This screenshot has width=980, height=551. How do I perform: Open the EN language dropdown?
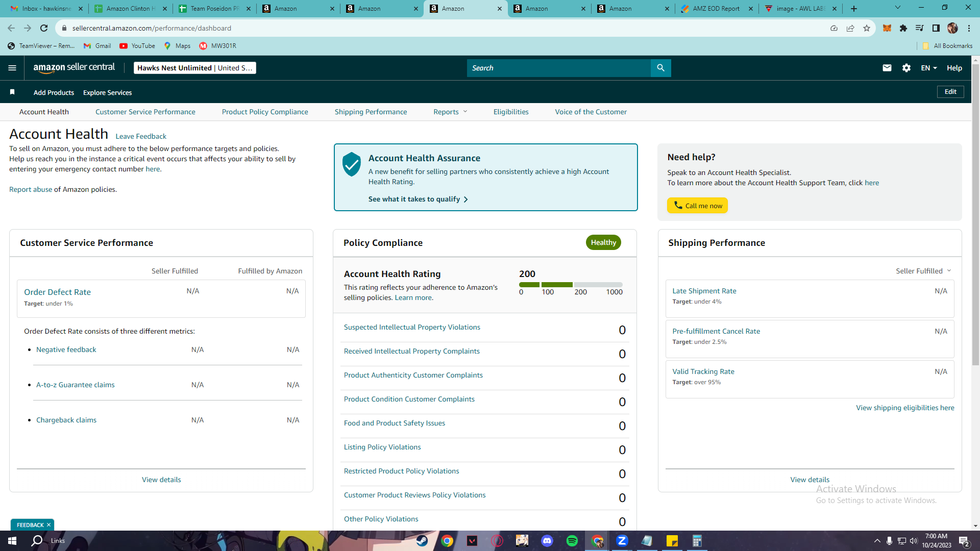929,68
